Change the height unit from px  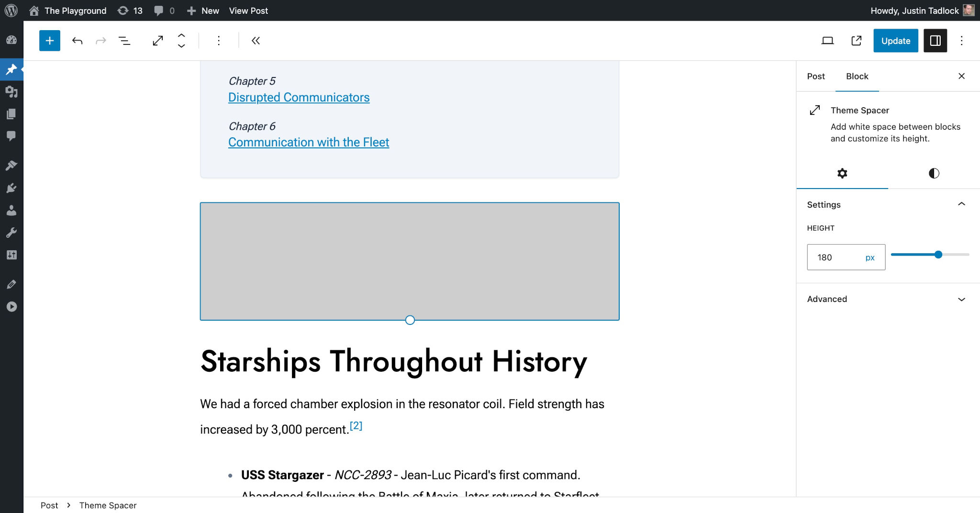[x=870, y=257]
